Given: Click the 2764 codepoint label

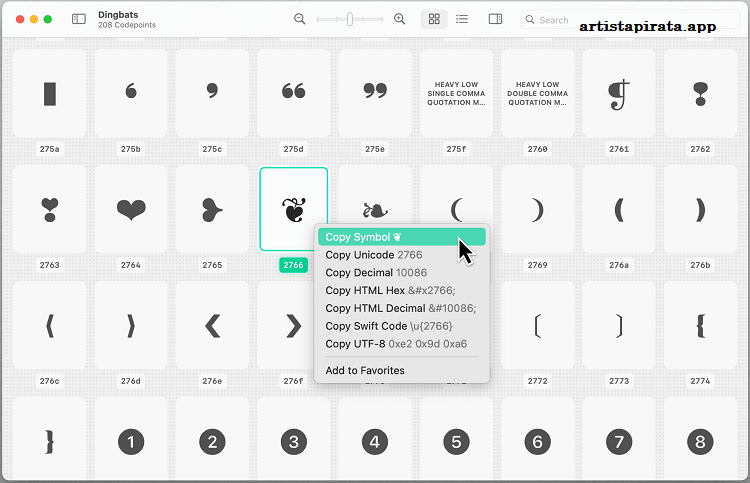Looking at the screenshot, I should pyautogui.click(x=131, y=265).
